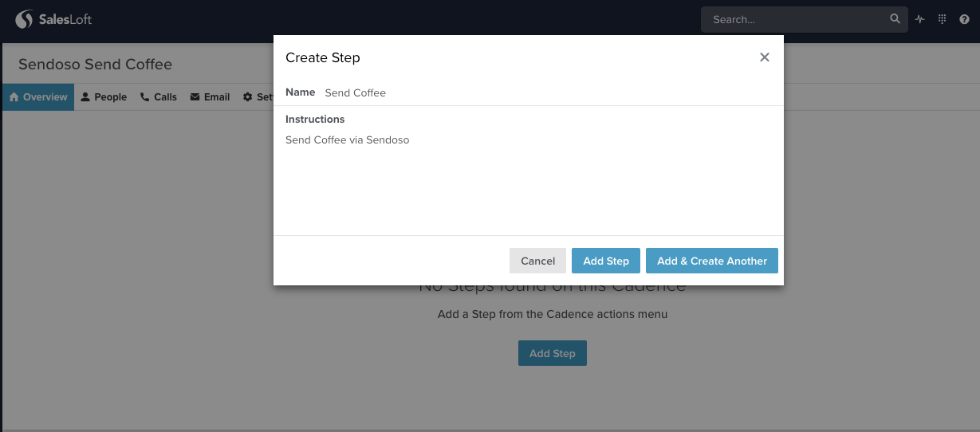The image size is (980, 432).
Task: Focus the Name field containing Send Coffee
Action: tap(542, 92)
